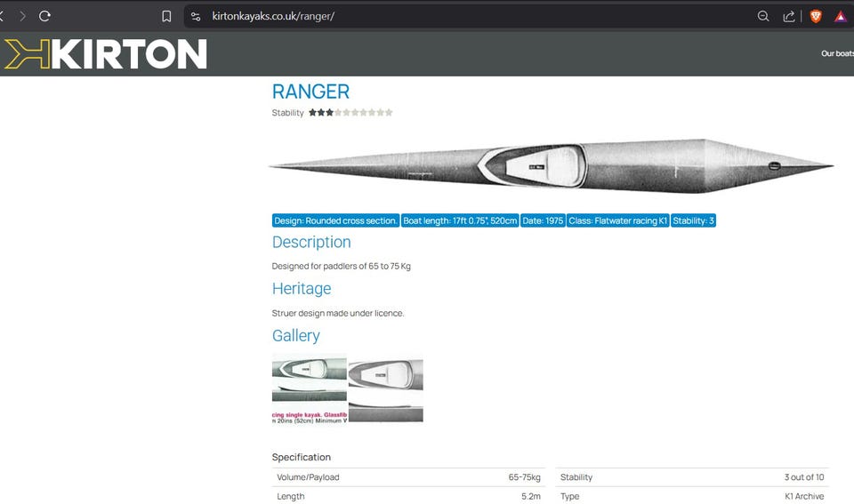Share this page using the share icon
This screenshot has width=854, height=504.
pos(789,16)
